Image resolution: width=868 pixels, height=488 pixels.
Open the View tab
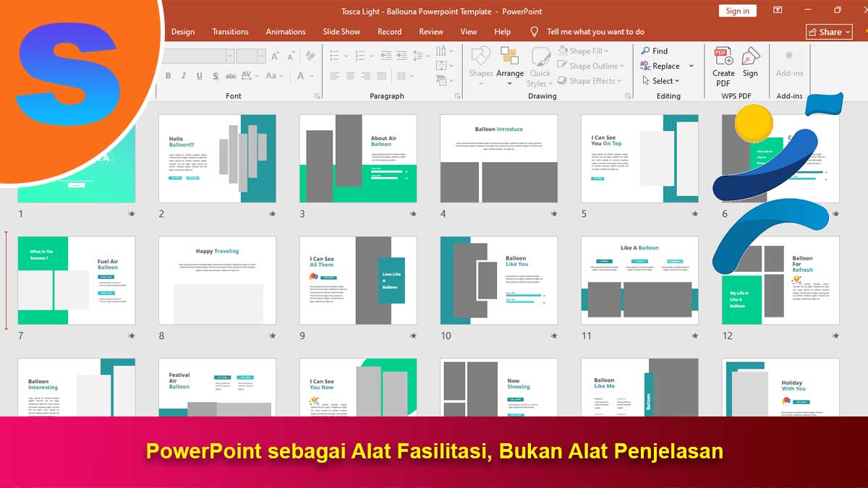tap(469, 32)
